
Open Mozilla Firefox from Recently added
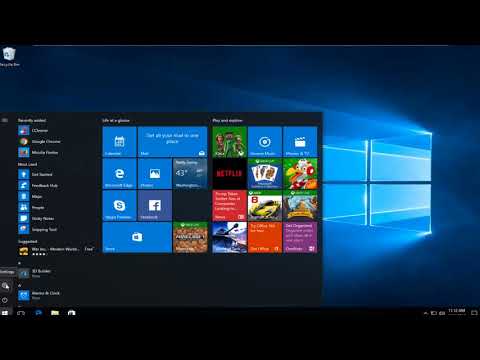(57, 152)
